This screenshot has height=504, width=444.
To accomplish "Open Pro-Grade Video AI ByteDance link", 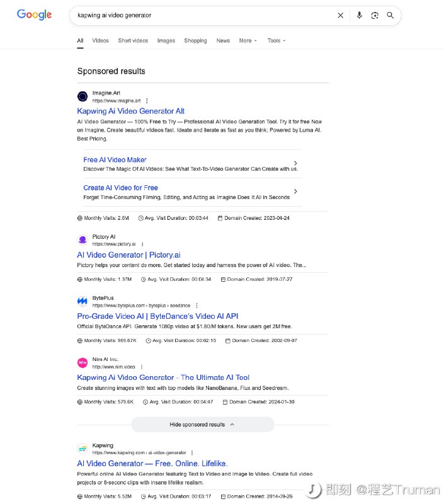I will (x=157, y=316).
